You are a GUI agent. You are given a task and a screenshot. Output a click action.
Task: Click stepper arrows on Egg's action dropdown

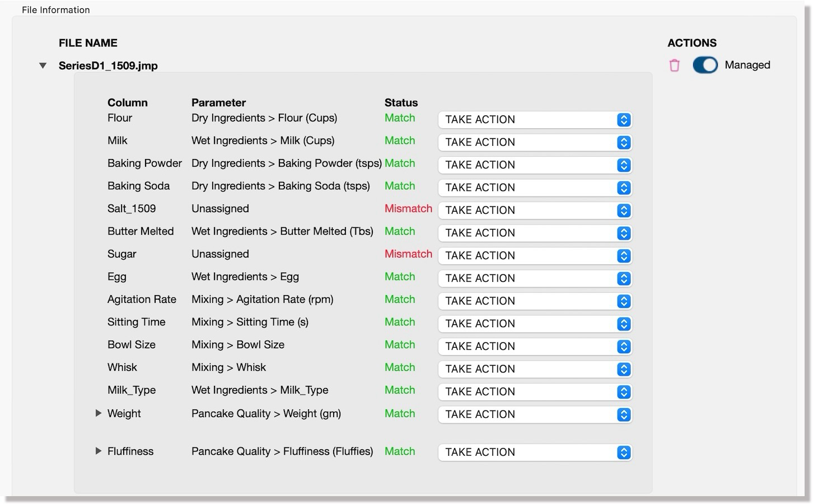click(x=624, y=279)
